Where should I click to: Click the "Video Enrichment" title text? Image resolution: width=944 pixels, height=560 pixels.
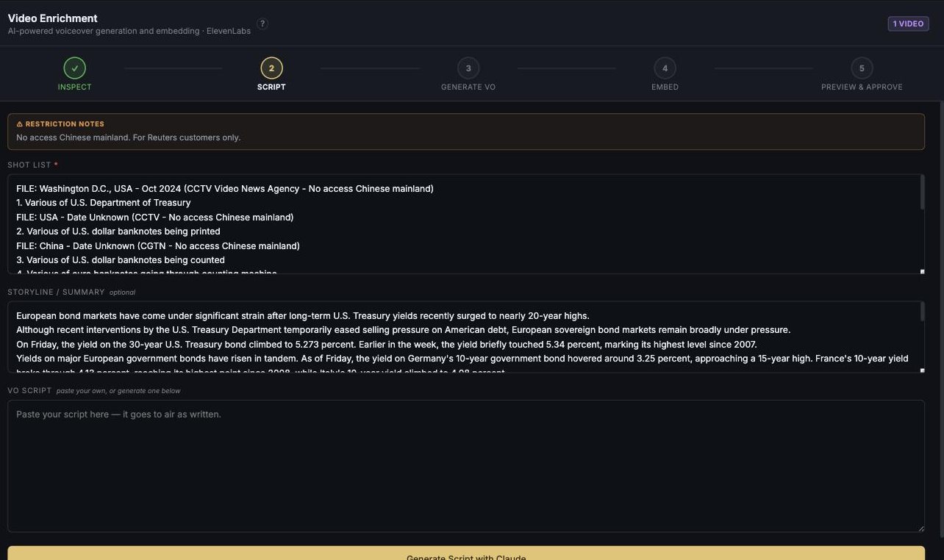(x=53, y=18)
